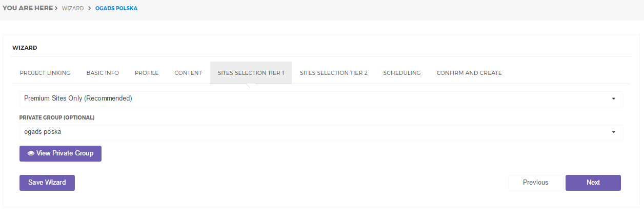Switch to the Project Linking tab

[45, 73]
